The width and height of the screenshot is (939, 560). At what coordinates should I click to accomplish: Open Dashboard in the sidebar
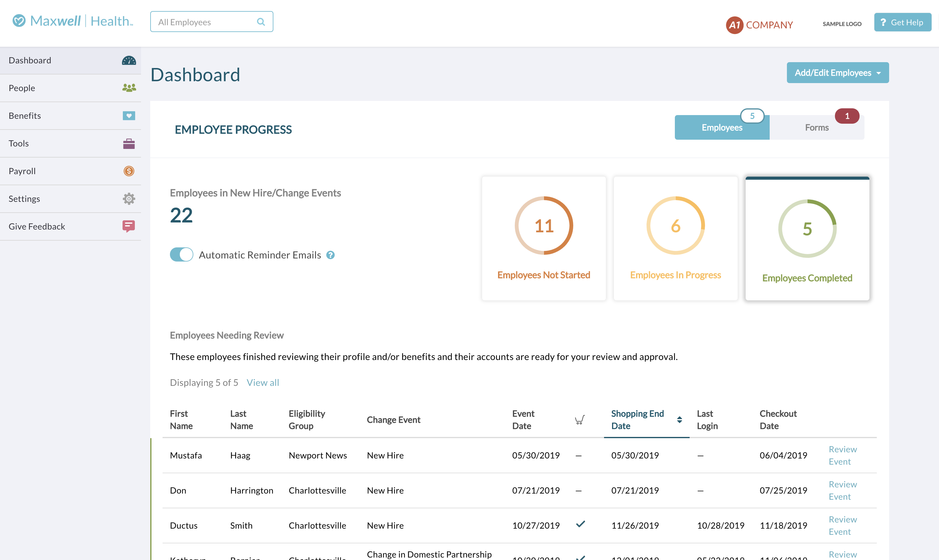71,60
